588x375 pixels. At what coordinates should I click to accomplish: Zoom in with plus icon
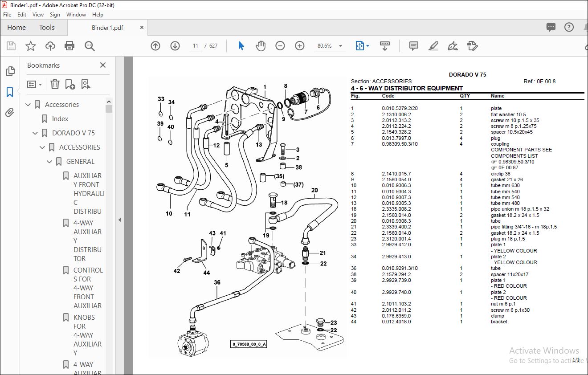point(300,46)
